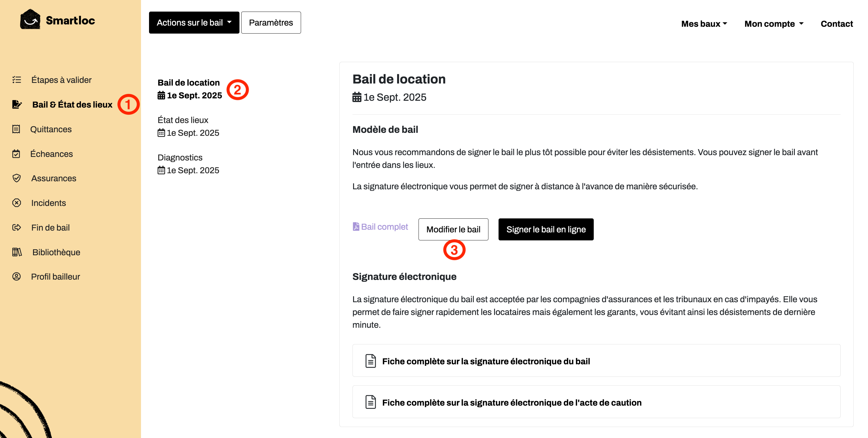Click Signer le bail en ligne
Screen dimensions: 868x438
pos(546,229)
